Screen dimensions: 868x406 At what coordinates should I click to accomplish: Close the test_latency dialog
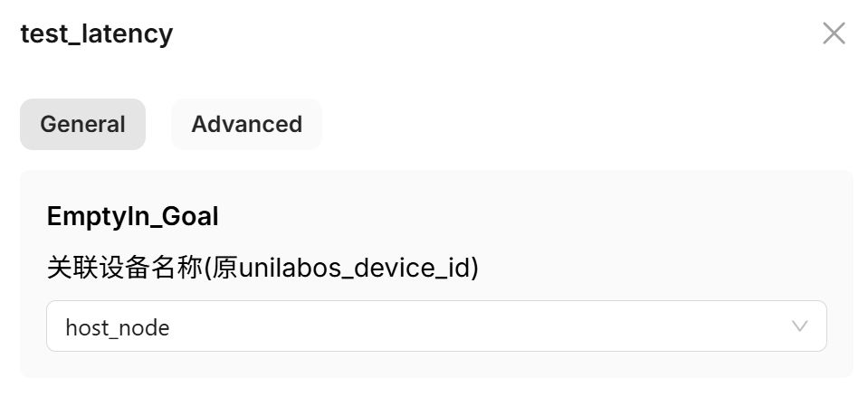tap(834, 34)
